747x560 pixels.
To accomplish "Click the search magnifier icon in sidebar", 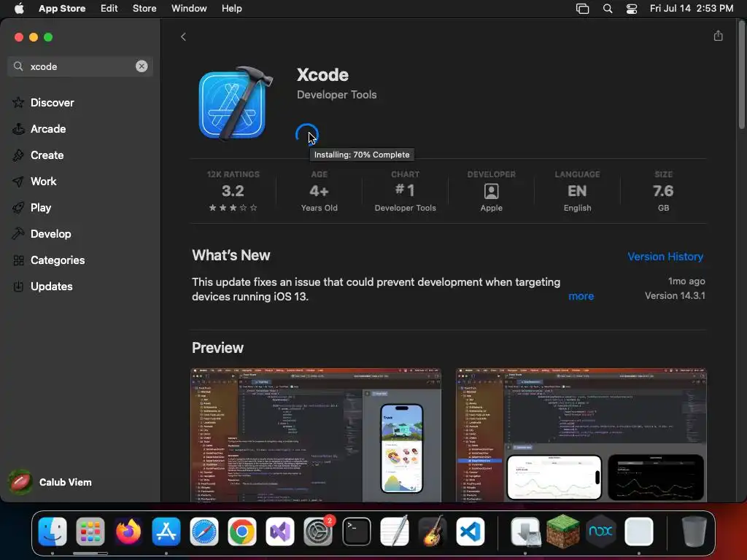I will click(x=18, y=66).
